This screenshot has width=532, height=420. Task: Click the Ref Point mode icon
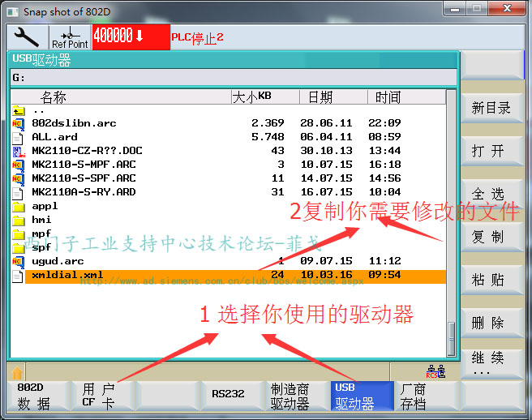[x=70, y=37]
